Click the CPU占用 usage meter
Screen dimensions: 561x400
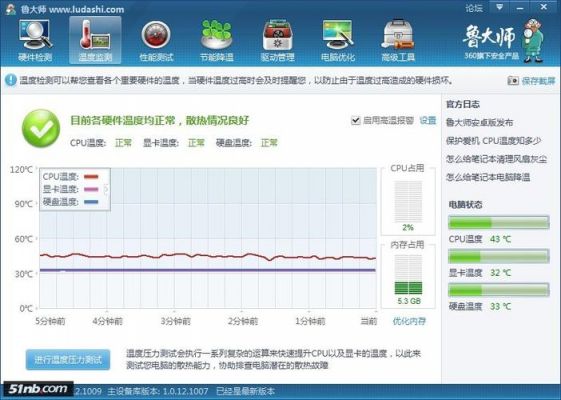click(x=408, y=201)
